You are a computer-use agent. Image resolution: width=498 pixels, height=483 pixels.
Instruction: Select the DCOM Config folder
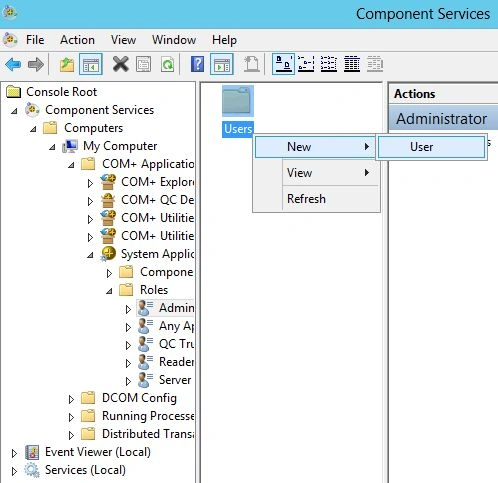tap(139, 398)
